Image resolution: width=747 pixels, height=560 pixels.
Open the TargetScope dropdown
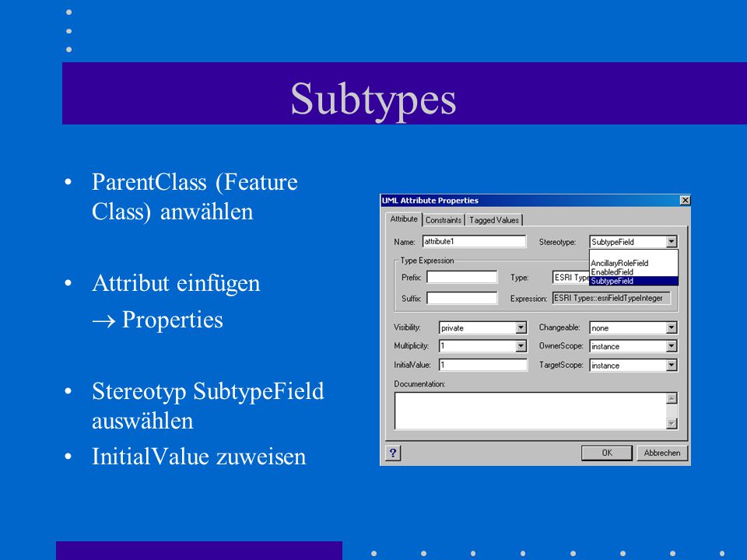click(x=672, y=366)
